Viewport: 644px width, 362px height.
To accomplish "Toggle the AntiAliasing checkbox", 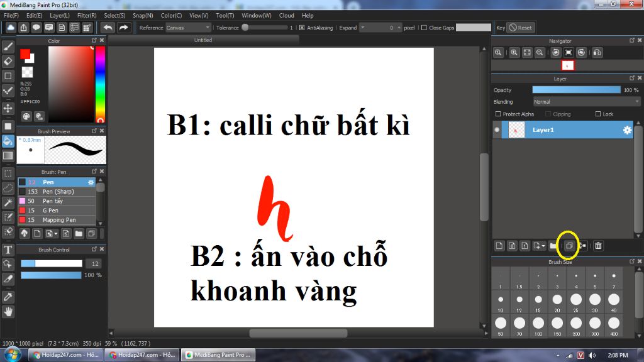I will pyautogui.click(x=302, y=28).
